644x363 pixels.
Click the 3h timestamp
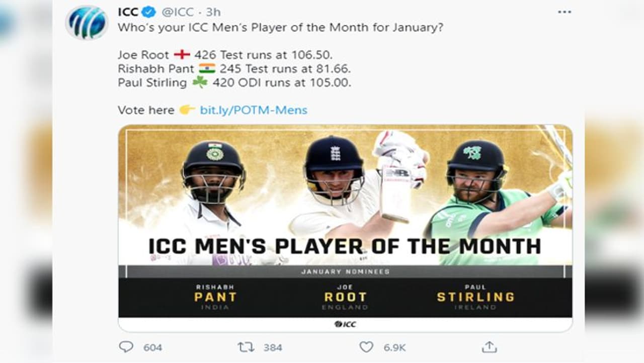point(213,12)
